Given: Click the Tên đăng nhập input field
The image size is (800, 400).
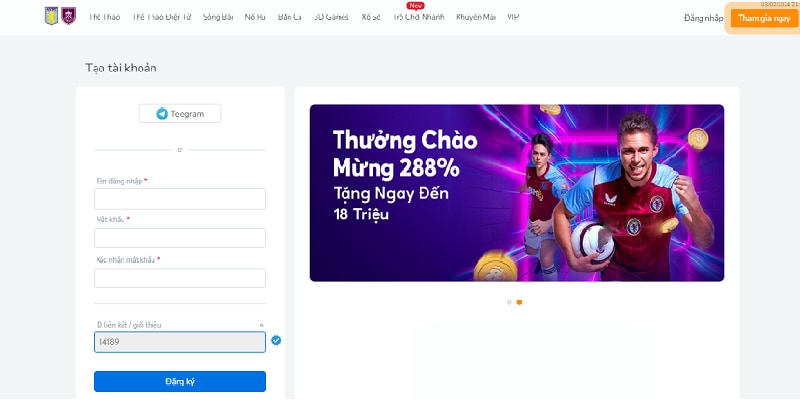Looking at the screenshot, I should tap(180, 199).
